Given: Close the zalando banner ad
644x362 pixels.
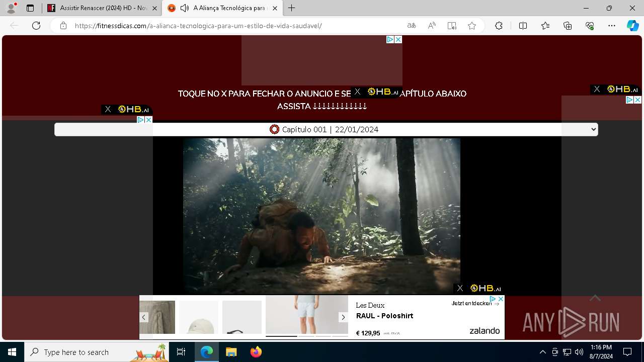Looking at the screenshot, I should coord(501,299).
